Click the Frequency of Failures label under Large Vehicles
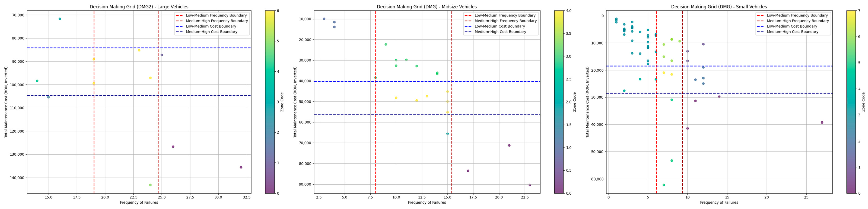This screenshot has width=868, height=209. (x=139, y=203)
